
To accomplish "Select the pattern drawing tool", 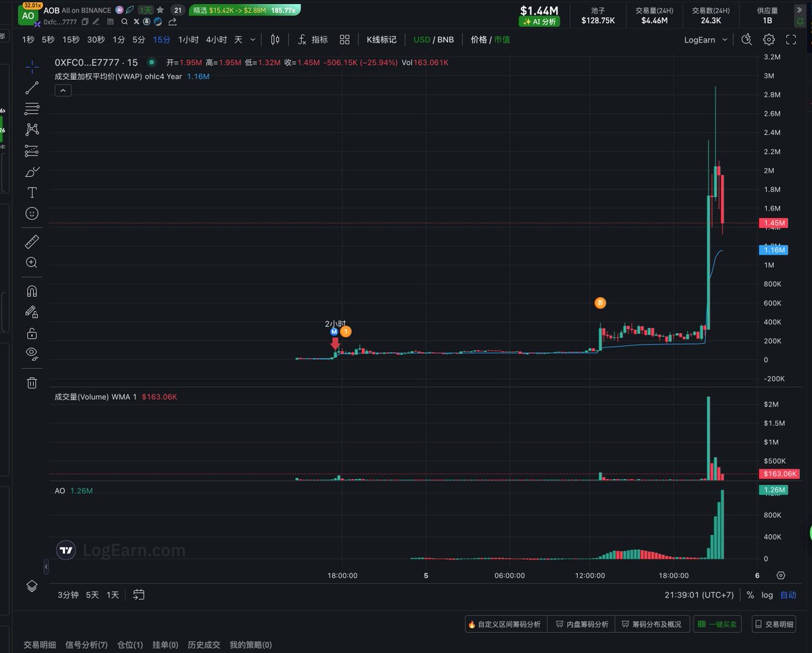I will [x=32, y=129].
